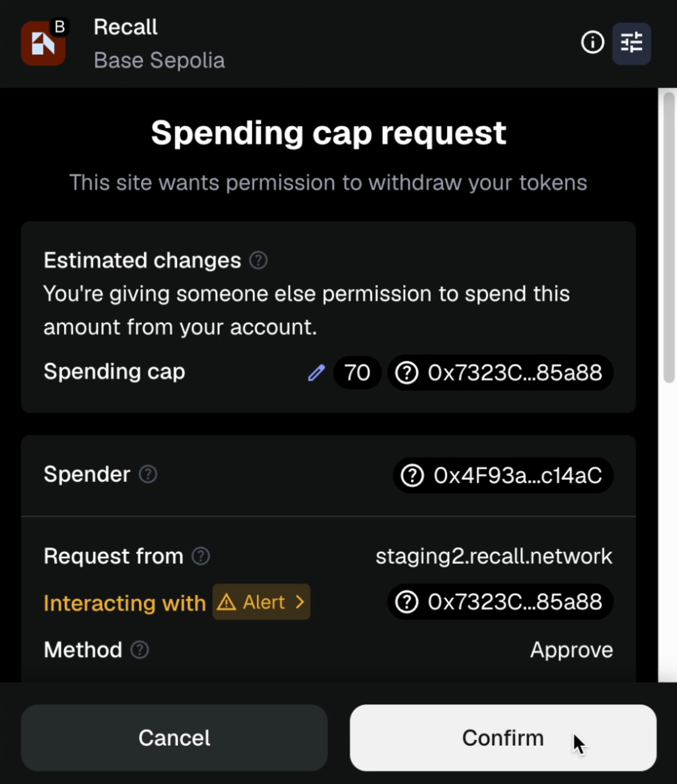677x784 pixels.
Task: Click the Spender help tooltip icon
Action: [148, 474]
